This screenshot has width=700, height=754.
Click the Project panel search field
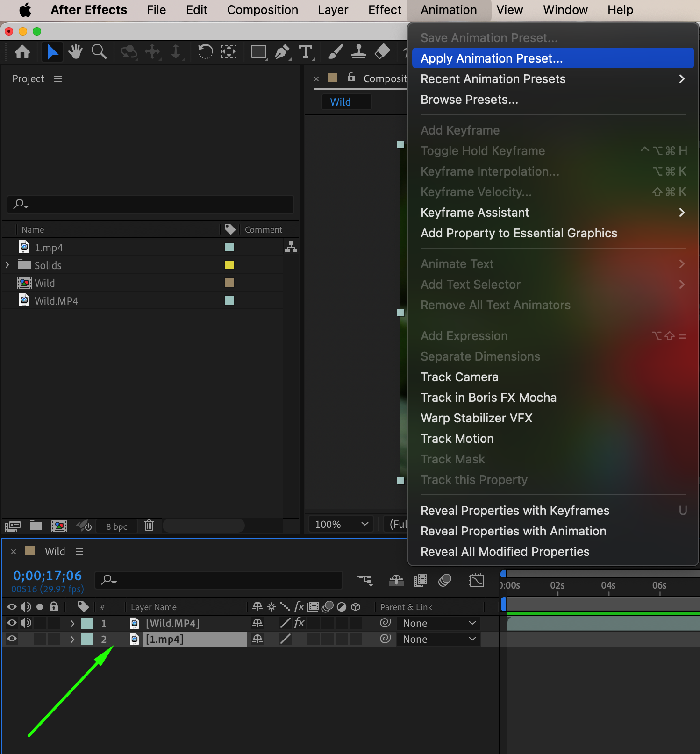click(150, 204)
